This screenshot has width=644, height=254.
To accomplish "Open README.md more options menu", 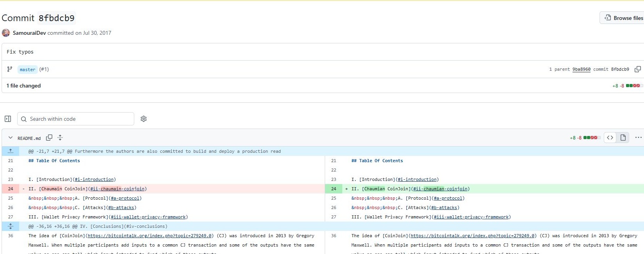I will (x=638, y=138).
